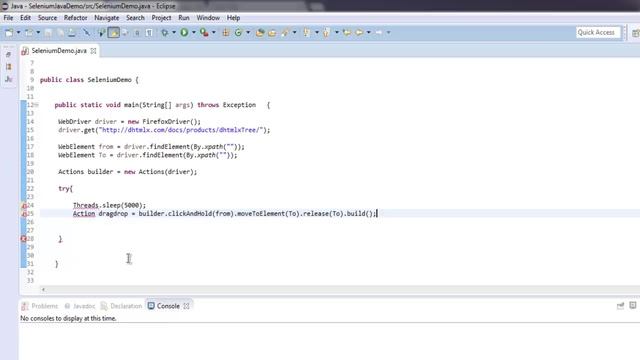Open the External Tools dropdown arrow
Viewport: 640px width, 360px height.
click(213, 32)
